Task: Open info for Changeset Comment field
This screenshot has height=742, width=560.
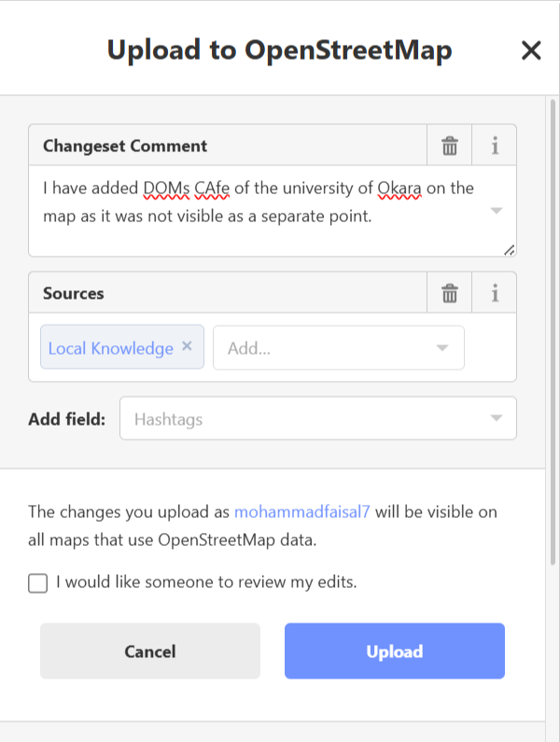Action: 495,146
